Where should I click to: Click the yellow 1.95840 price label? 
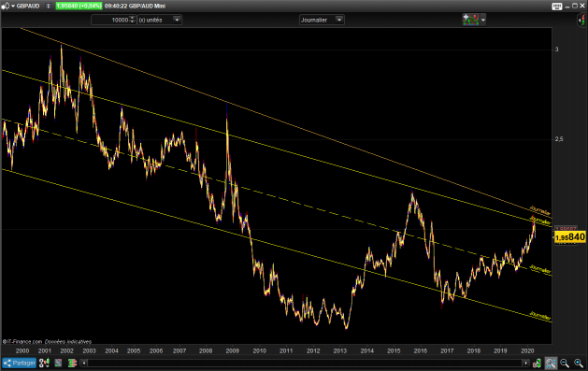pos(570,237)
